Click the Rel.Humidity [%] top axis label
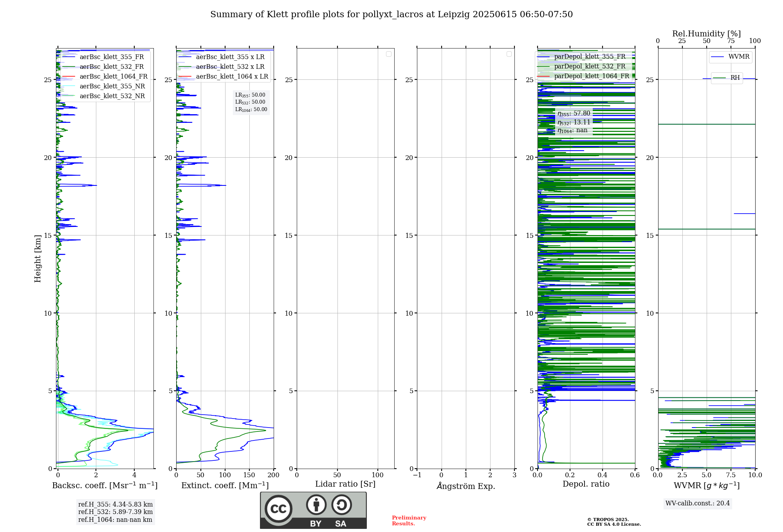Screen dimensions: 783x532 [707, 34]
